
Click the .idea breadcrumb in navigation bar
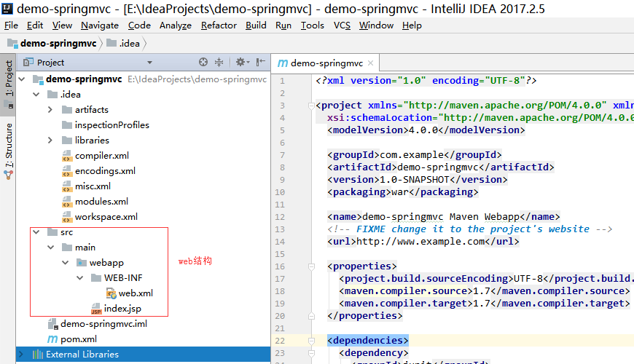click(x=123, y=43)
